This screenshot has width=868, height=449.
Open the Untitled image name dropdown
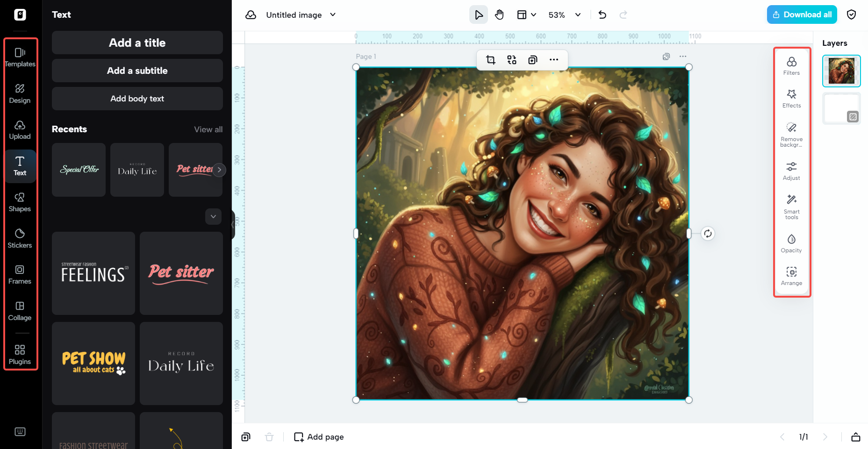pyautogui.click(x=333, y=15)
